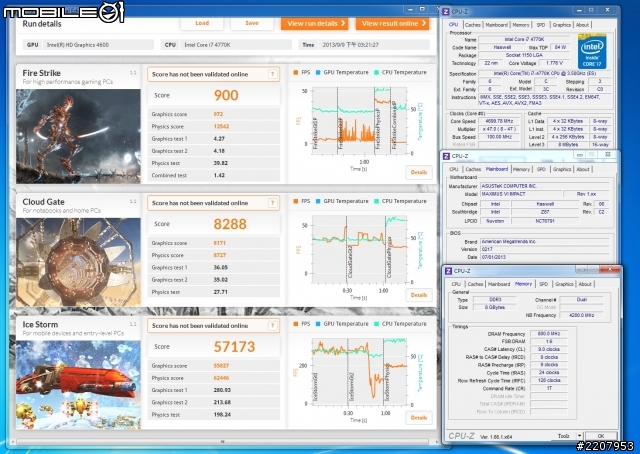Viewport: 640px width, 454px height.
Task: Select the Mainboard tab in the top CPU-Z window
Action: [496, 24]
